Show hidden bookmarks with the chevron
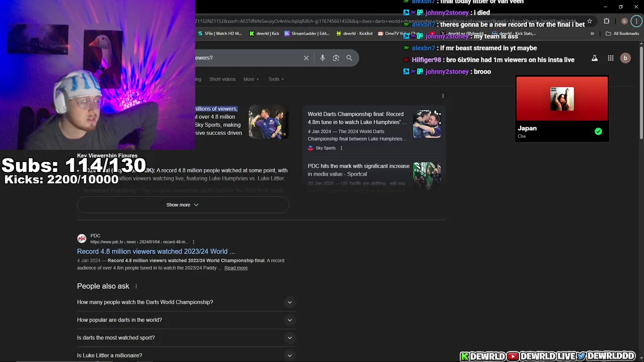644x362 pixels. pos(592,34)
